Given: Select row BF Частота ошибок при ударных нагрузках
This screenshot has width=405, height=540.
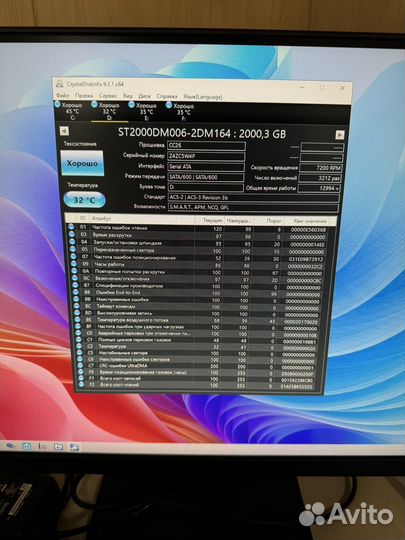Looking at the screenshot, I should click(201, 327).
